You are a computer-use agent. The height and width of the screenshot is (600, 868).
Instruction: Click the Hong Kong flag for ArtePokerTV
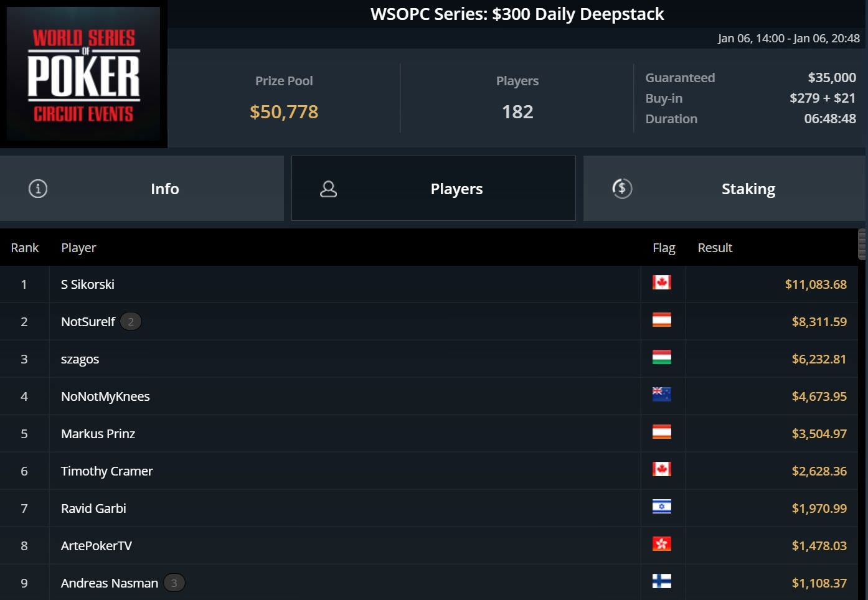coord(661,544)
